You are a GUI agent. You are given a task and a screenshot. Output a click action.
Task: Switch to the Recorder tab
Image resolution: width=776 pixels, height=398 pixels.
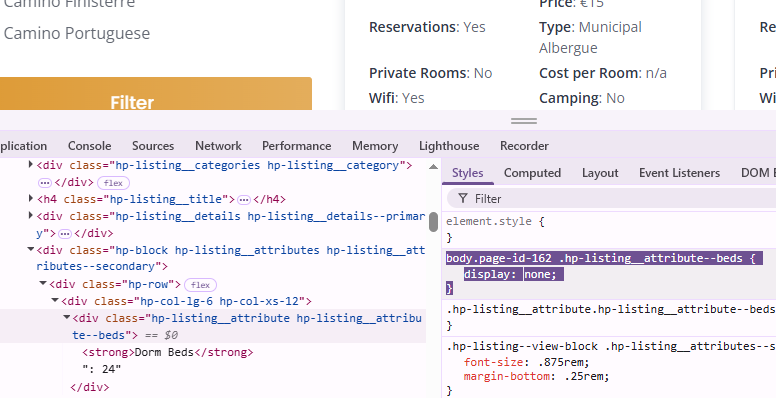524,146
